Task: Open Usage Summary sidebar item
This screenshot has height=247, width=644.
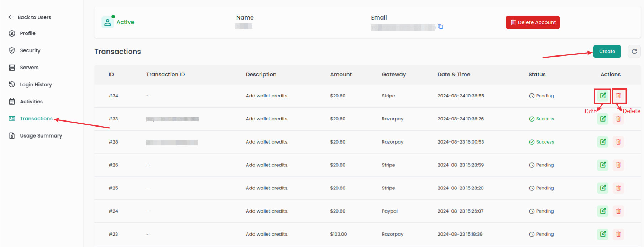Action: [41, 136]
